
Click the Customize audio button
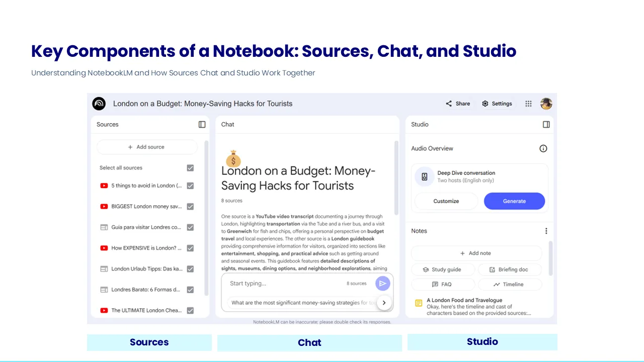coord(446,201)
